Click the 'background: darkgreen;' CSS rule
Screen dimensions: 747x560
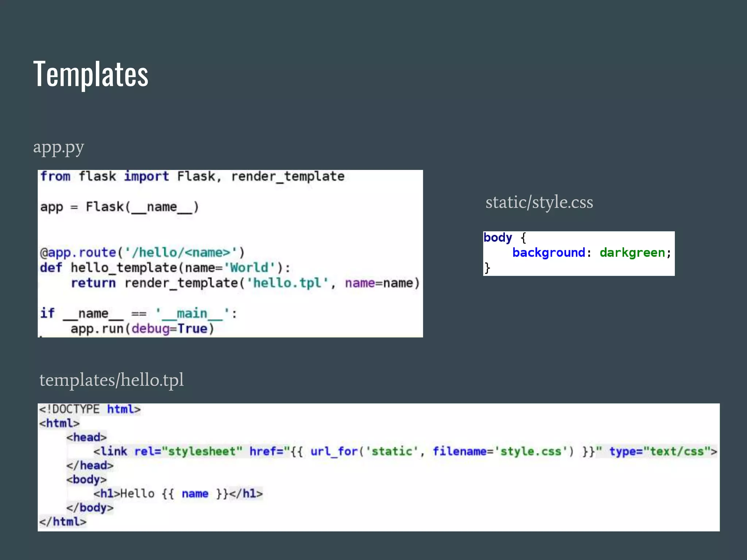pyautogui.click(x=592, y=253)
